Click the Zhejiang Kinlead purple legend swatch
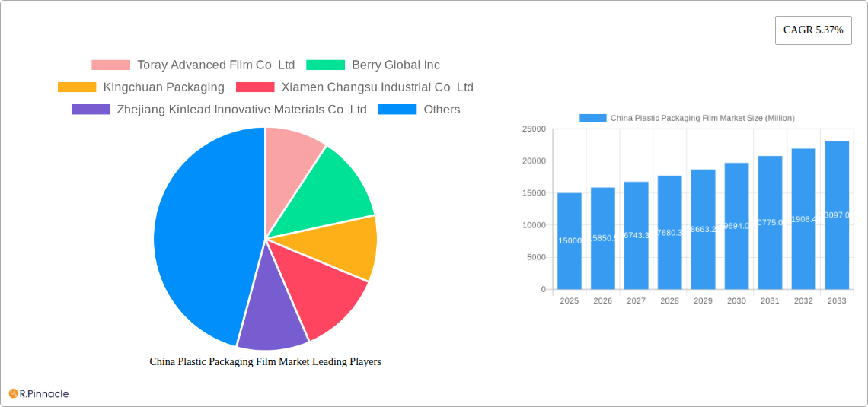 click(x=91, y=110)
